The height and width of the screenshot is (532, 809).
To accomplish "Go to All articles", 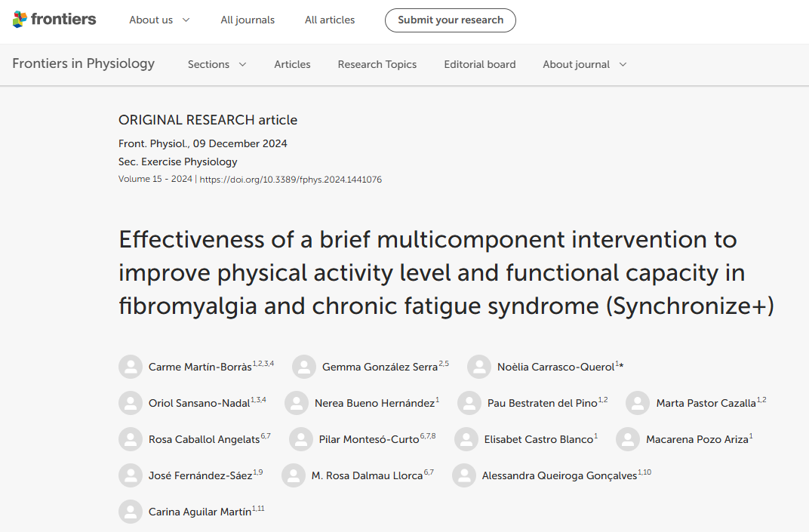I will pos(330,20).
